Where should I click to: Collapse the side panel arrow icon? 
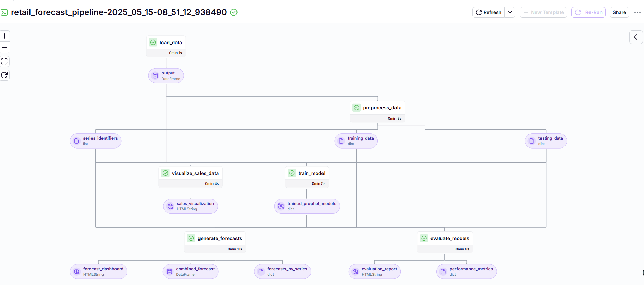(636, 37)
